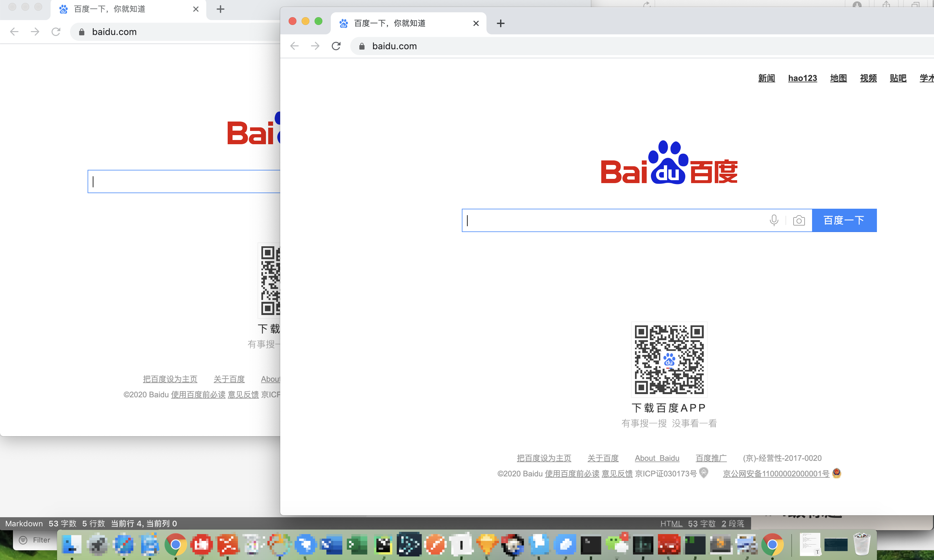Image resolution: width=934 pixels, height=560 pixels.
Task: Launch Google Chrome from the dock
Action: pos(175,544)
